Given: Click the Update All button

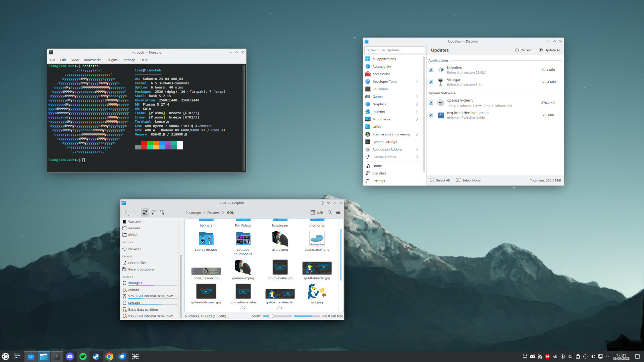Looking at the screenshot, I should [549, 50].
